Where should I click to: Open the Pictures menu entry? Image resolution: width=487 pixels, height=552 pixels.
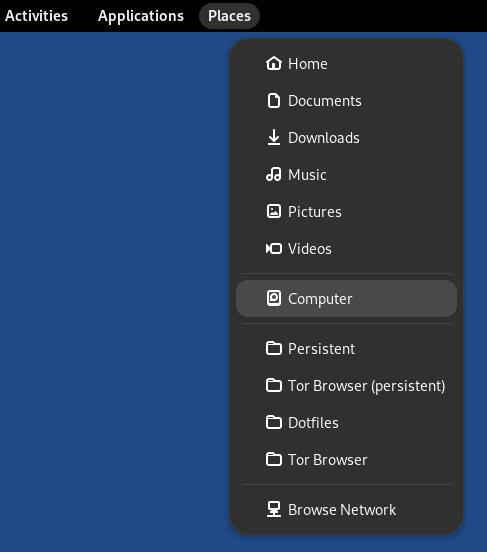(x=346, y=212)
